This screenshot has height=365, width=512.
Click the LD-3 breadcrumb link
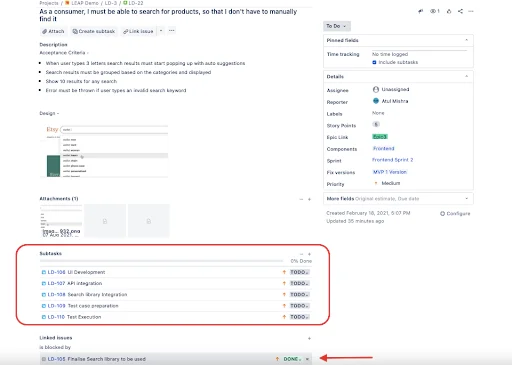pyautogui.click(x=111, y=3)
